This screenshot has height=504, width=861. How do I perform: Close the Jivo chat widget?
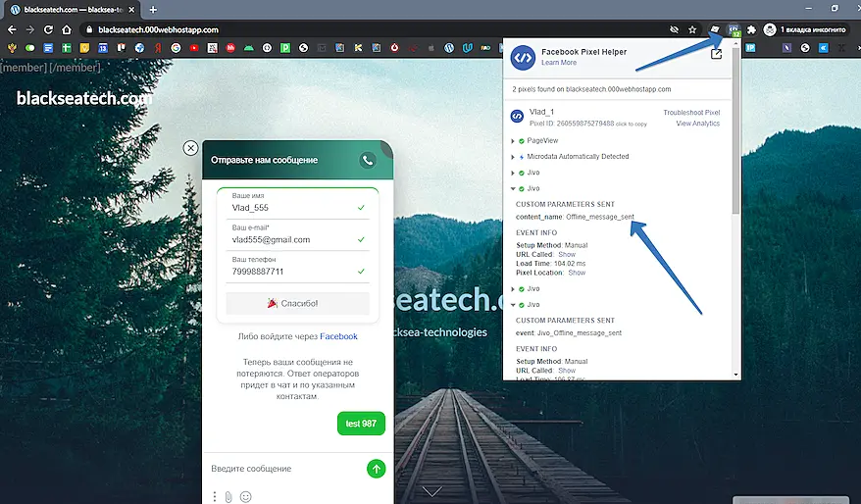(x=190, y=148)
